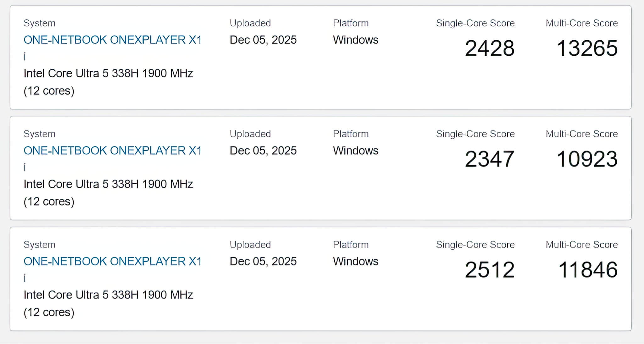Click the multi-core score 10923
644x344 pixels.
click(x=587, y=159)
